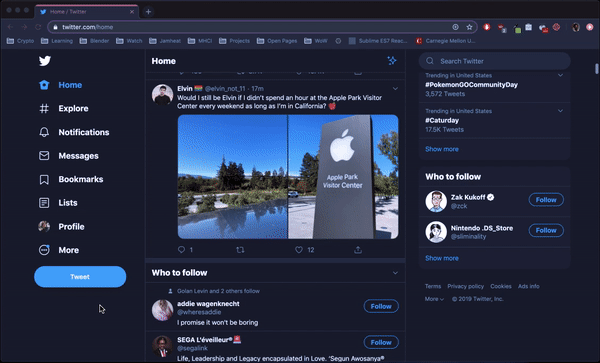The height and width of the screenshot is (363, 600).
Task: Open the #PokemonGOCommunityDay trend chevron
Action: (x=560, y=75)
